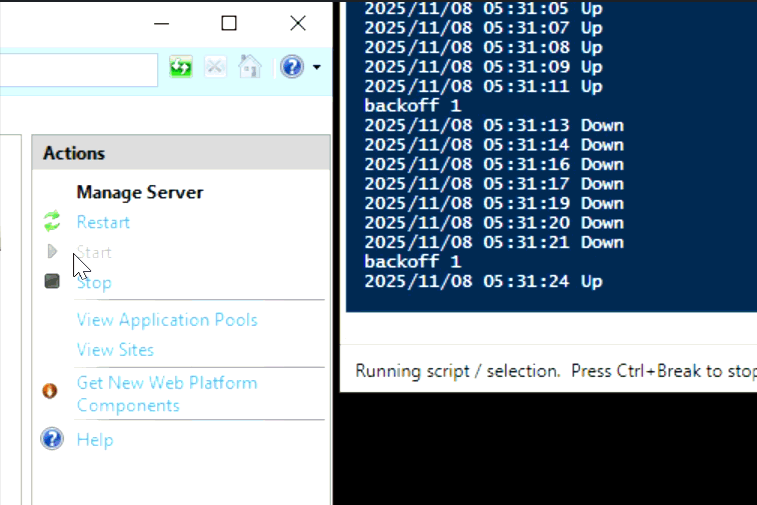Screen dimensions: 757x505
Task: Open View Application Pools
Action: click(x=167, y=320)
